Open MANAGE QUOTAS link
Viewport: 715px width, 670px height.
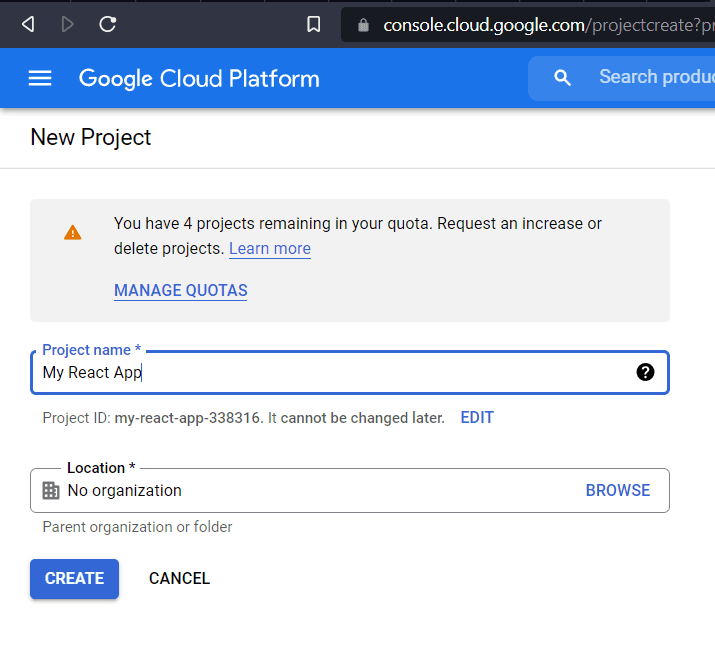pos(181,291)
